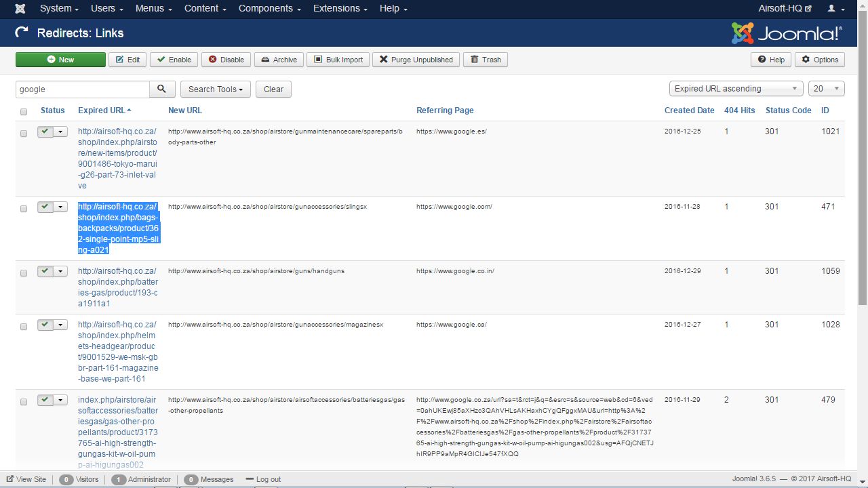Open the Help menu in top bar
This screenshot has height=488, width=868.
[393, 8]
